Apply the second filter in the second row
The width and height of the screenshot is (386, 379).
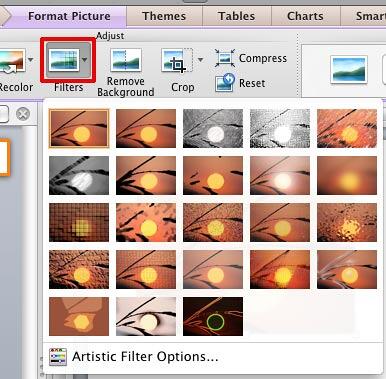click(x=146, y=175)
